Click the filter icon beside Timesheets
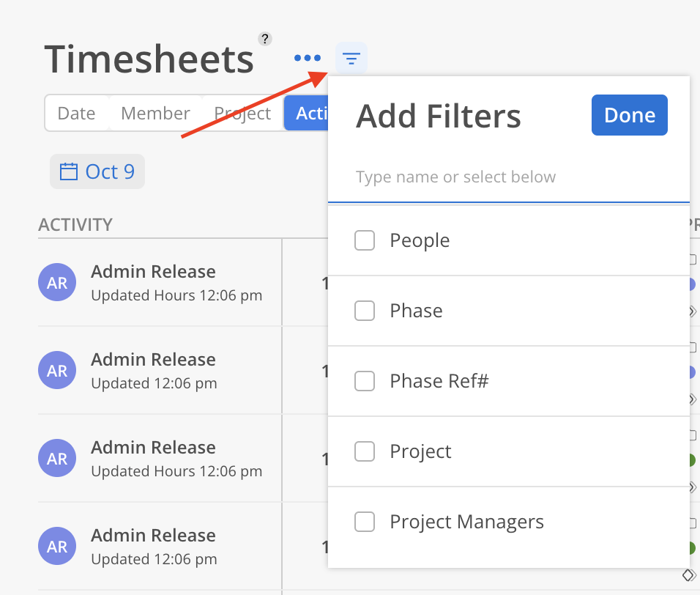This screenshot has height=595, width=700. (x=351, y=58)
